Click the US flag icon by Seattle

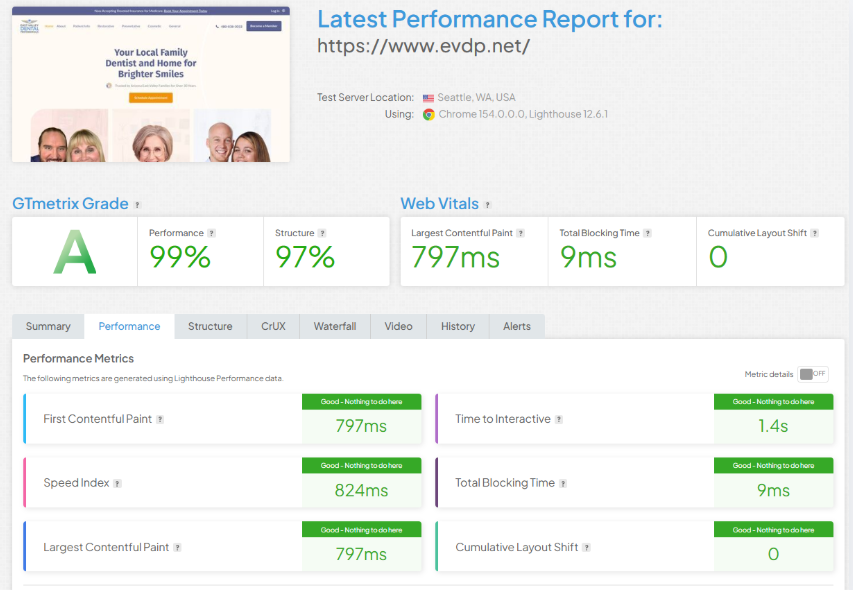point(429,98)
